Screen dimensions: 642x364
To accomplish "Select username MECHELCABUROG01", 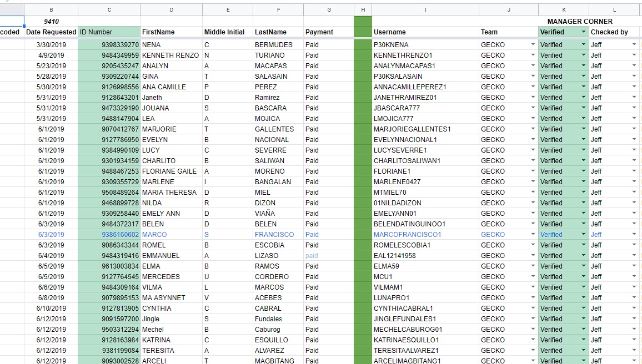I will 425,329.
